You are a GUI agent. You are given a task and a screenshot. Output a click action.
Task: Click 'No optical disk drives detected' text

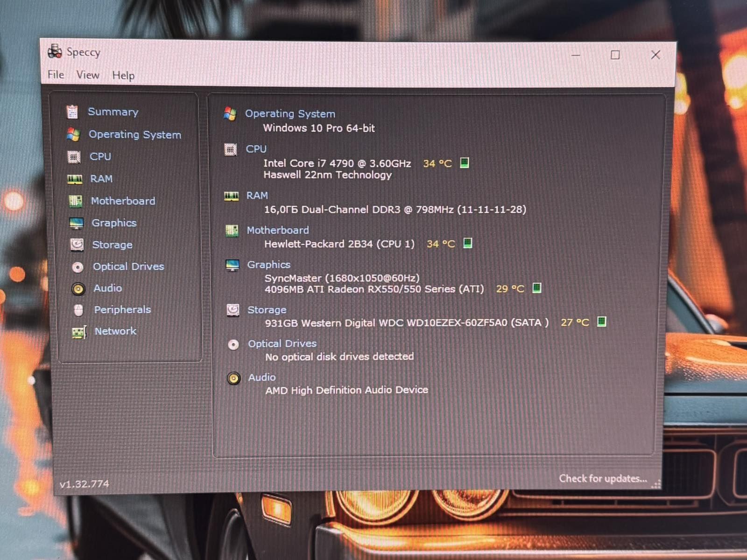coord(339,357)
